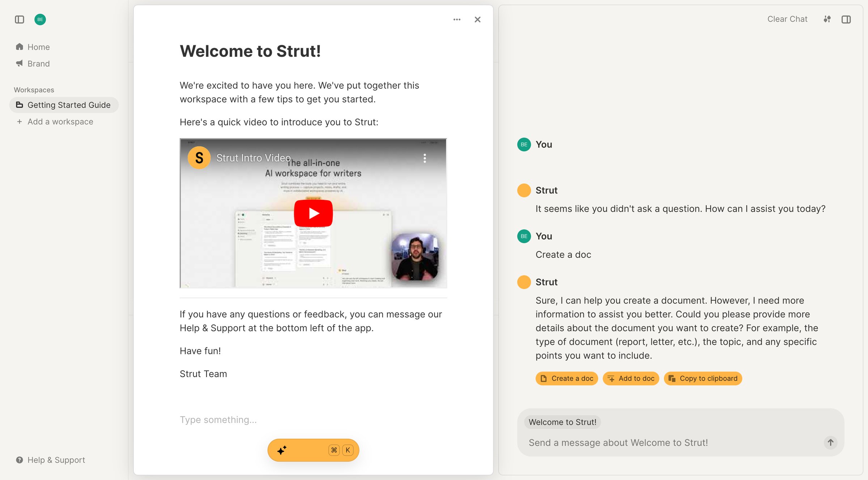Click the Have fun! line
The width and height of the screenshot is (868, 480).
[200, 351]
